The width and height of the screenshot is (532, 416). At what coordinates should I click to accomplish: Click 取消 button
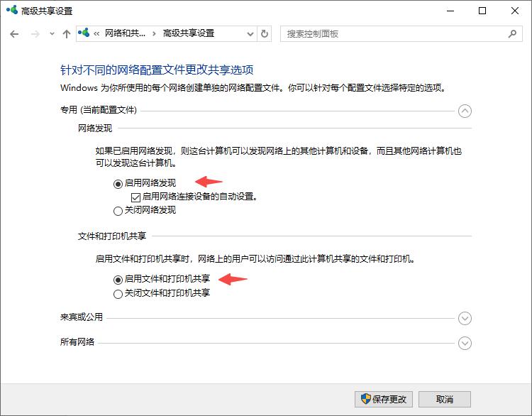tap(445, 399)
